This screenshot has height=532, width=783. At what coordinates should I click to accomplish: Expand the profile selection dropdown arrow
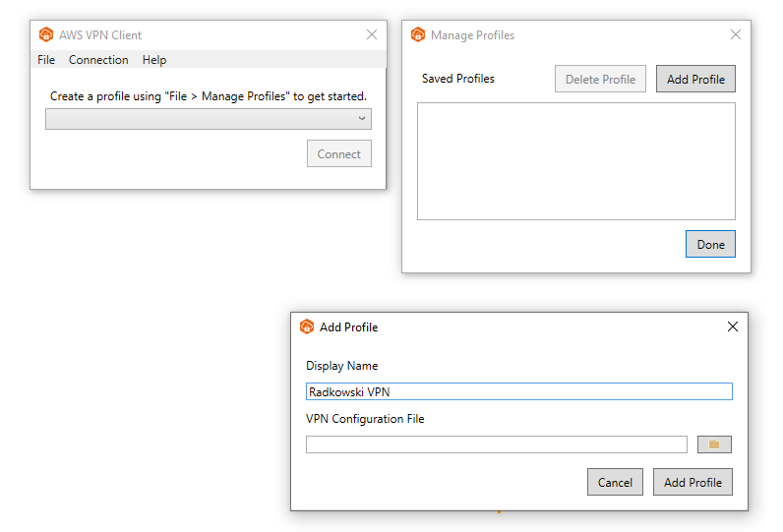(x=362, y=119)
